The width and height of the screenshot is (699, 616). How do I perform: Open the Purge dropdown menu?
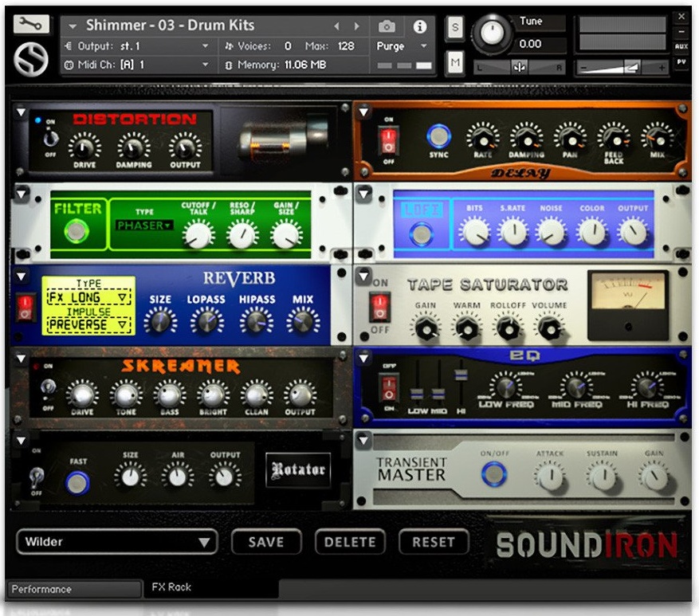coord(402,46)
